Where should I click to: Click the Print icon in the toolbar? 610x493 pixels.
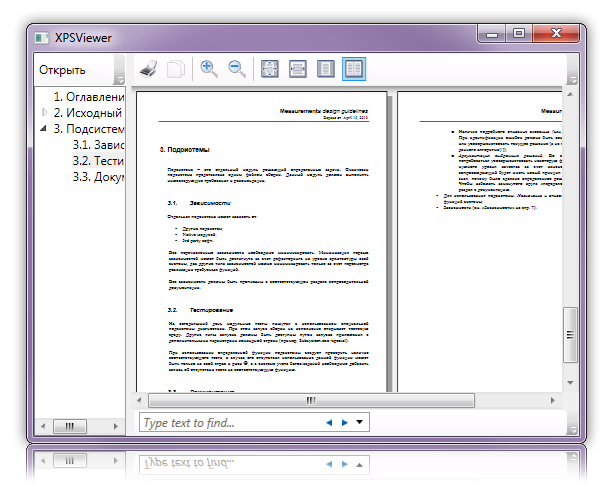148,69
